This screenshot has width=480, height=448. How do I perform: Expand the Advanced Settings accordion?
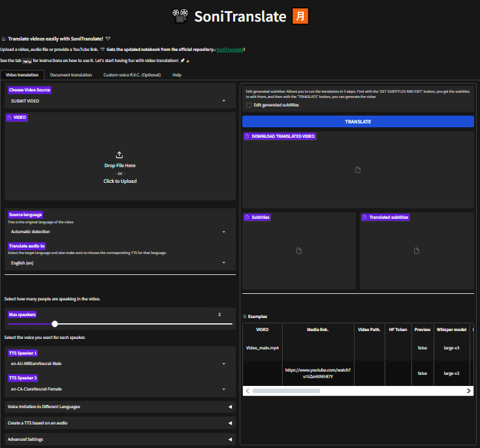click(120, 440)
